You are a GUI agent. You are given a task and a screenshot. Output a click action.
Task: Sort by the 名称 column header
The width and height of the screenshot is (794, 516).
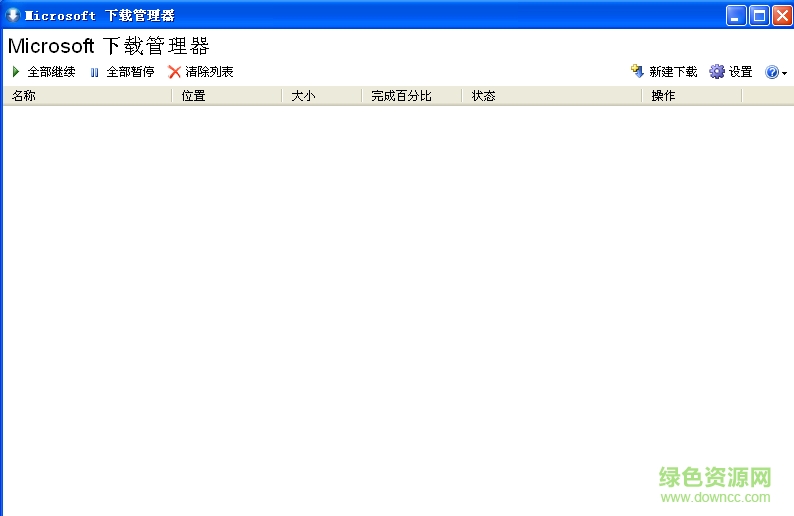click(88, 96)
